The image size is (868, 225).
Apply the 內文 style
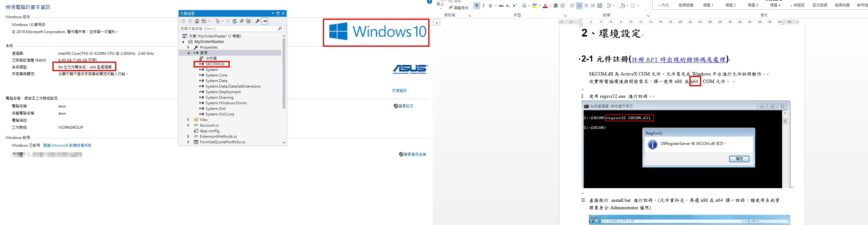664,5
